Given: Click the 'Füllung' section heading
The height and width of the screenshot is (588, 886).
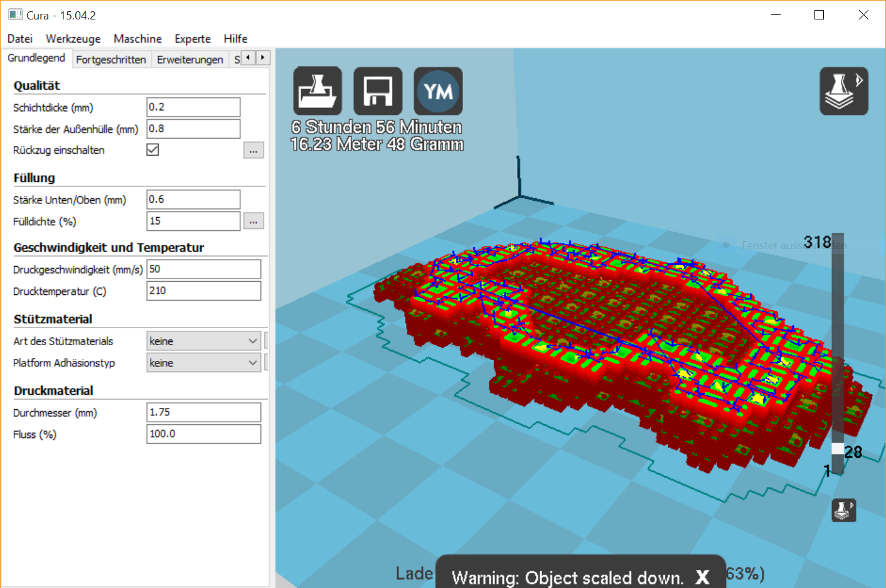Looking at the screenshot, I should [35, 178].
